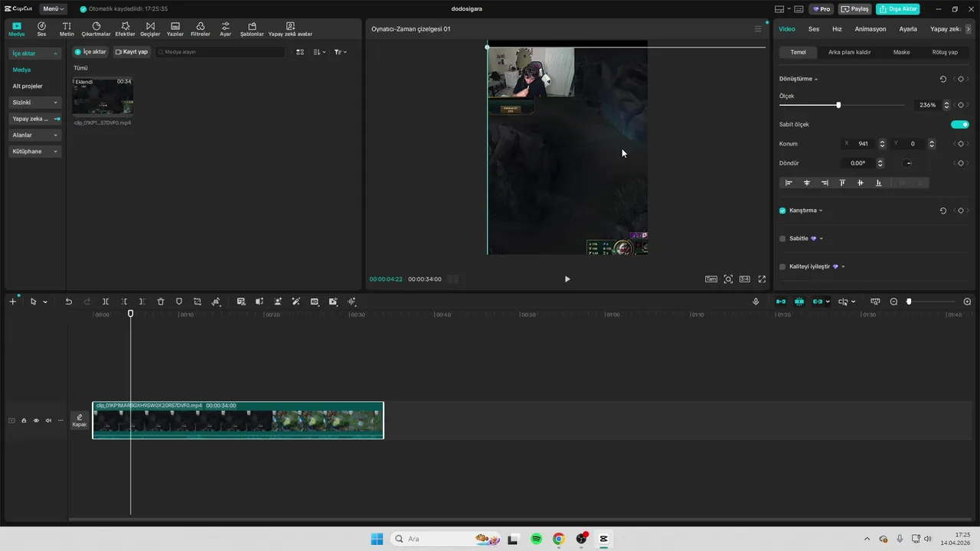Screen dimensions: 980x551
Task: Click the İçe aktar import button
Action: tap(90, 52)
